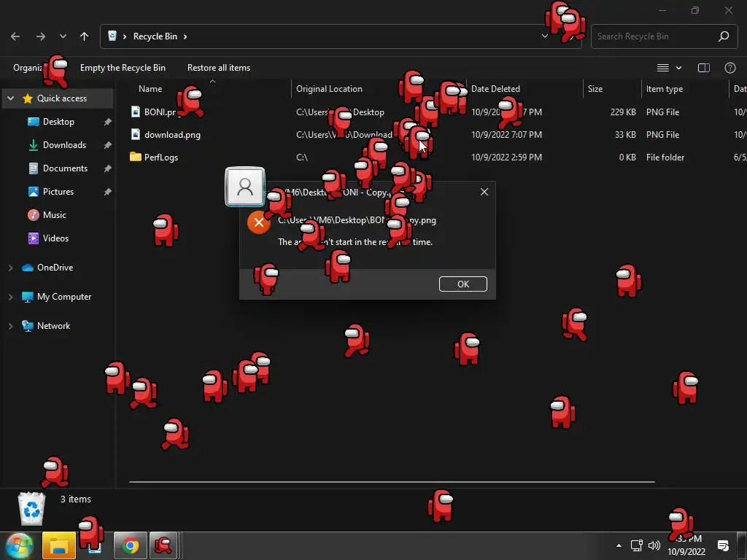Open Documents in the sidebar
The height and width of the screenshot is (560, 747).
pos(65,168)
